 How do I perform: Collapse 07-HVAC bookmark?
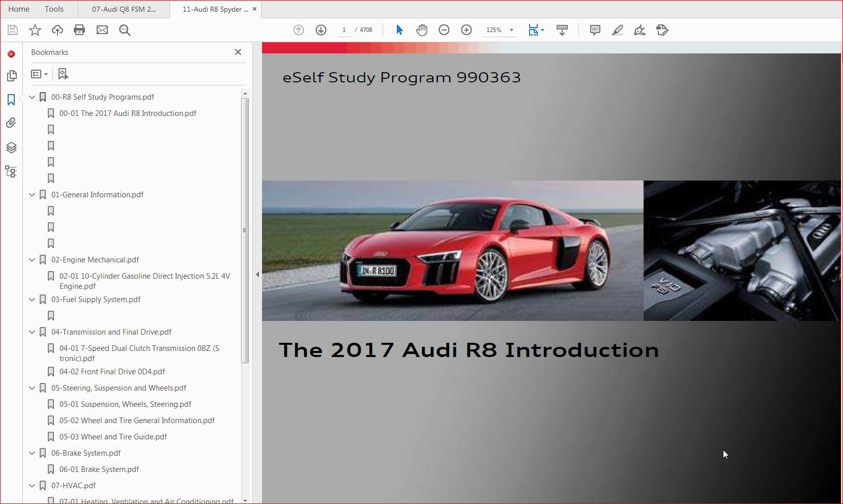pyautogui.click(x=32, y=486)
